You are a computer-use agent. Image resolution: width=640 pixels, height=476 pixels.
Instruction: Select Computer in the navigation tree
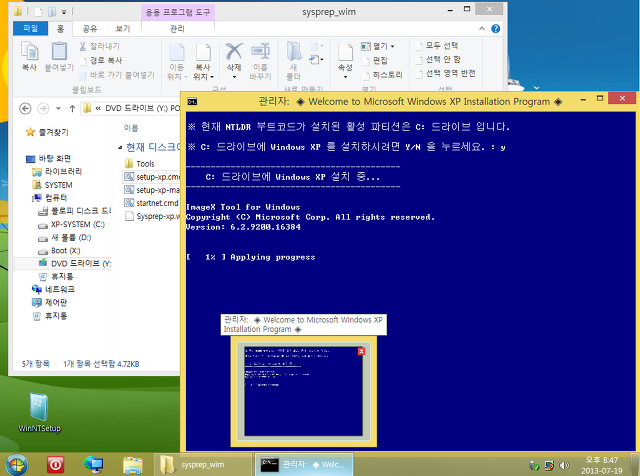tap(50, 198)
